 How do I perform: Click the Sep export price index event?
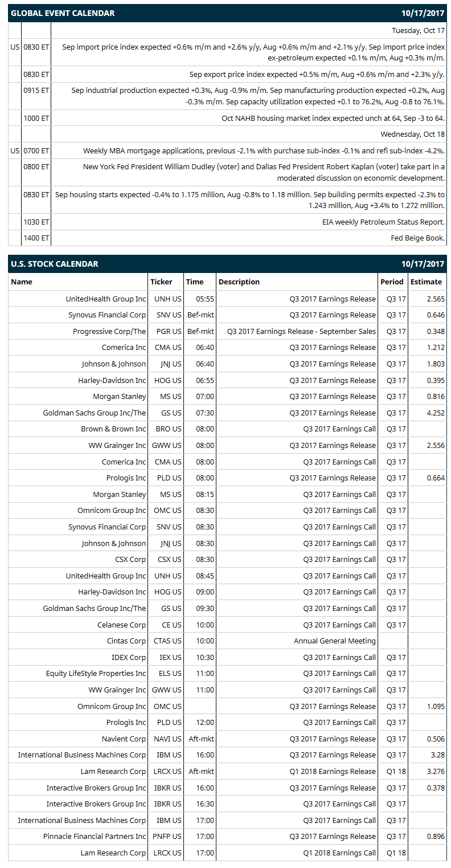tap(317, 74)
